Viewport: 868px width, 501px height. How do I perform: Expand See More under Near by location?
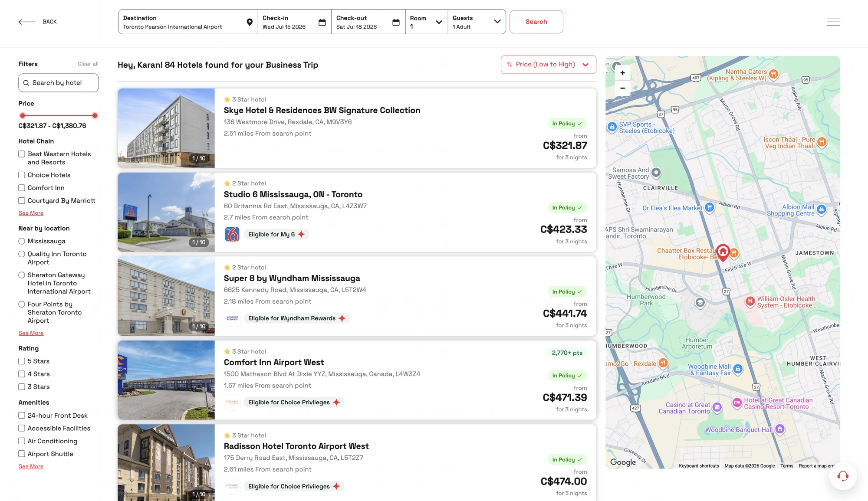click(x=31, y=333)
